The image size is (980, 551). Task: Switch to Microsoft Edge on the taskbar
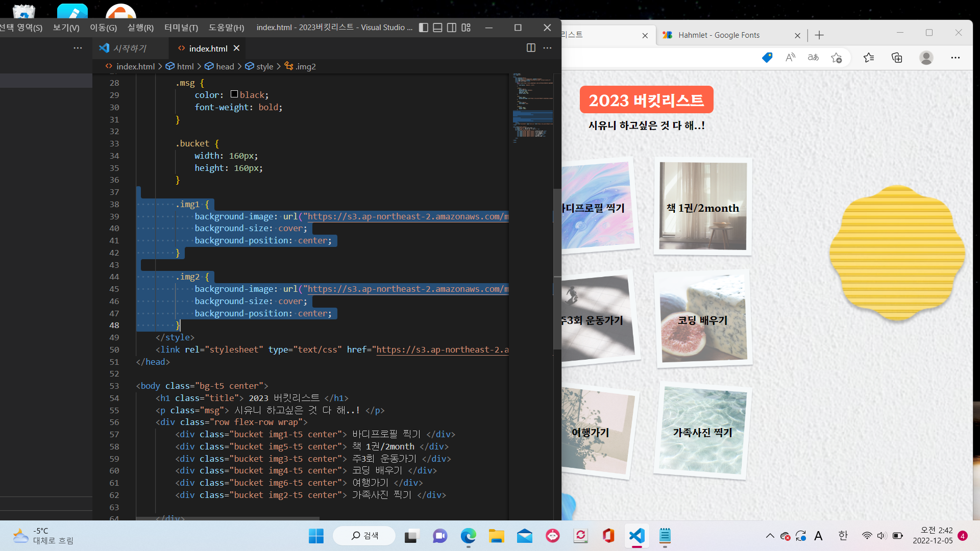[x=468, y=536]
